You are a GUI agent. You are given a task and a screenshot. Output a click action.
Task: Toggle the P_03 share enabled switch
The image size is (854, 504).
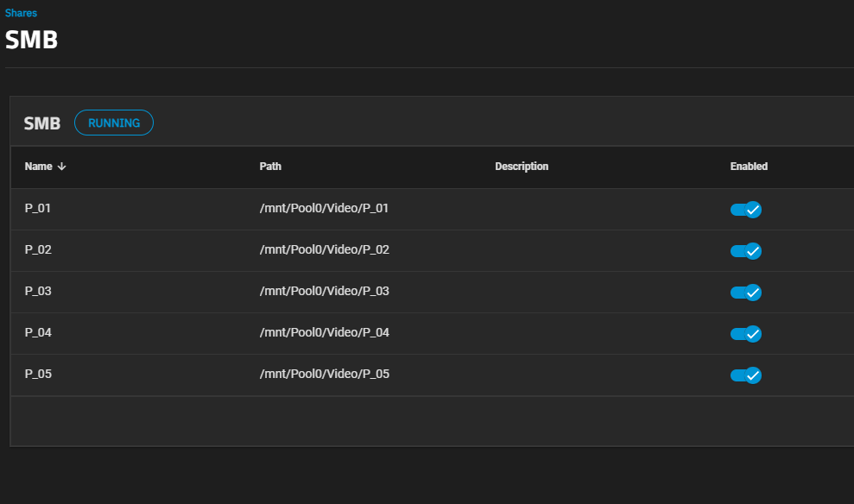click(745, 293)
